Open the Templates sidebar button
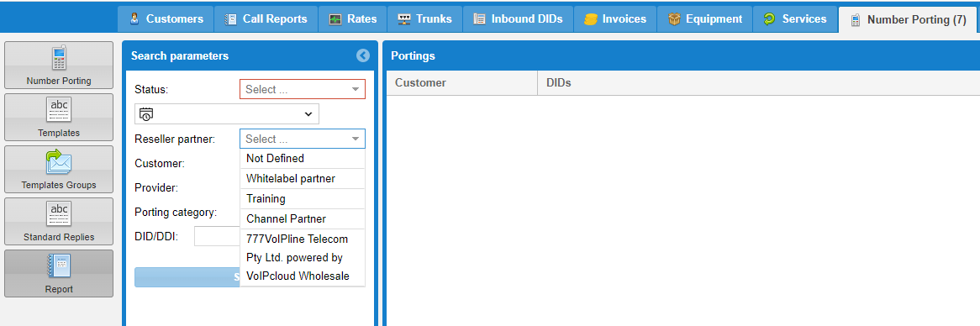This screenshot has height=326, width=980. point(59,118)
